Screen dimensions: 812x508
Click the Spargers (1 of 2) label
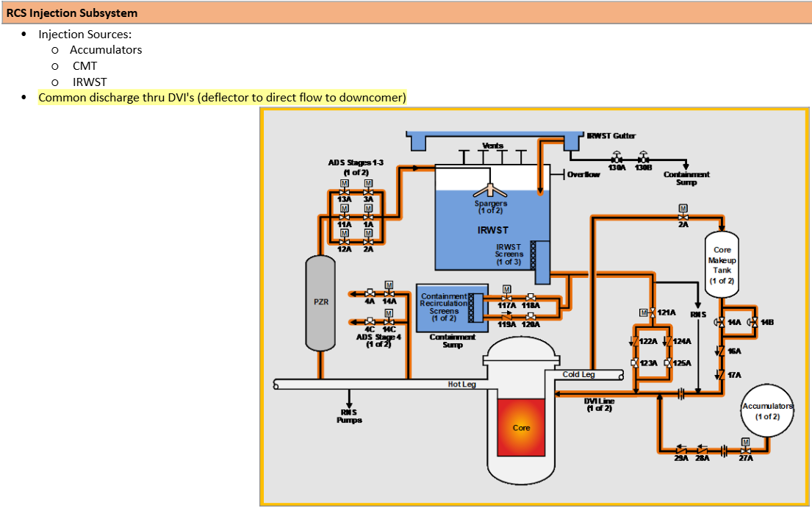pos(490,207)
